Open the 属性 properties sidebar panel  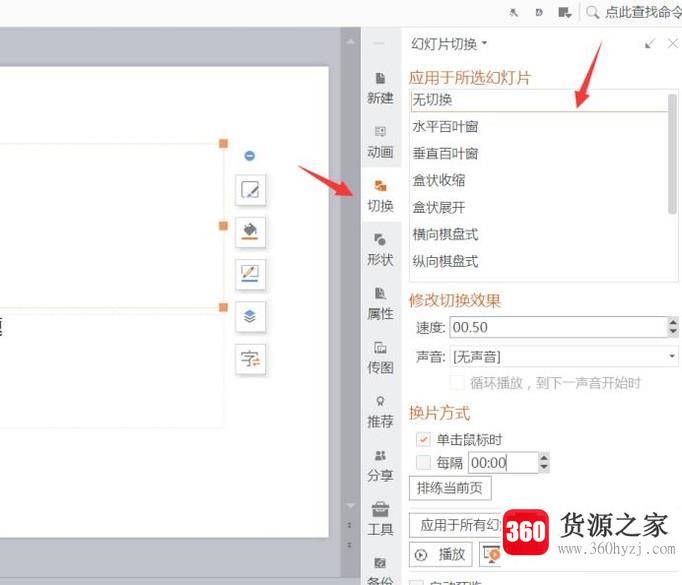pyautogui.click(x=380, y=304)
